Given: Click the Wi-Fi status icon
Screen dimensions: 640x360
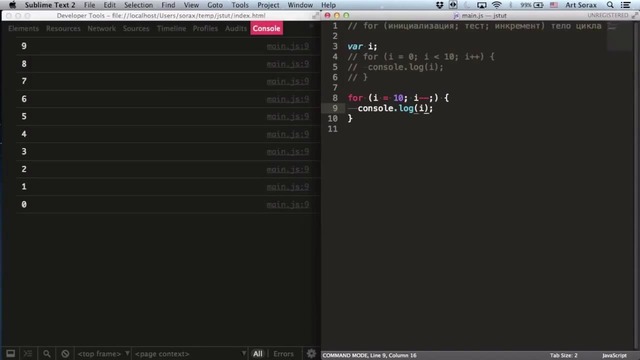Looking at the screenshot, I should 496,5.
